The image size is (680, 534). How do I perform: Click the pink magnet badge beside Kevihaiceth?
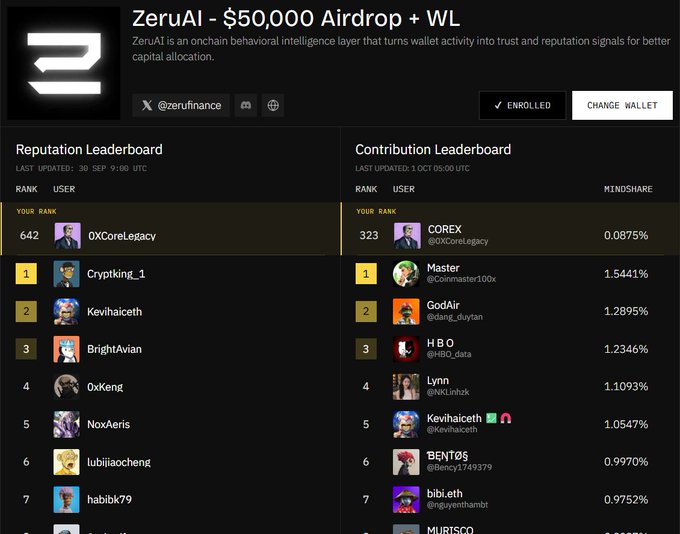pos(506,418)
